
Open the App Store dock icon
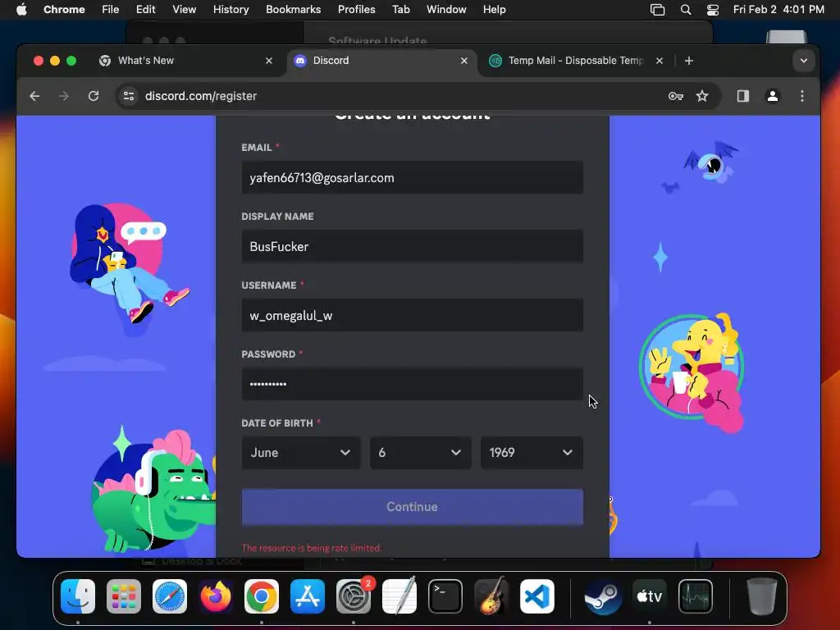point(308,596)
